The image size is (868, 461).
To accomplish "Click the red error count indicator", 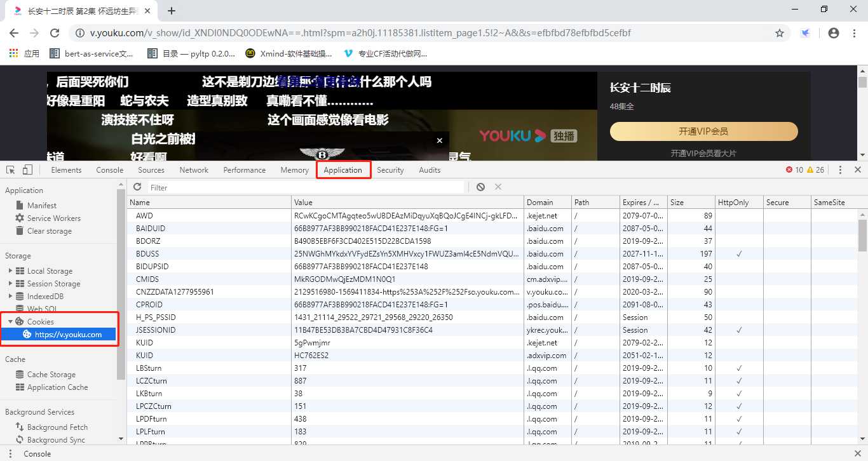I will click(x=794, y=170).
